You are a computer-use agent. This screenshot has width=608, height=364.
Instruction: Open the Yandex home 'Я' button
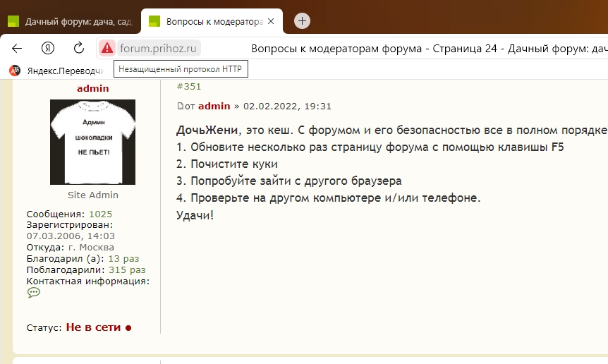coord(48,48)
